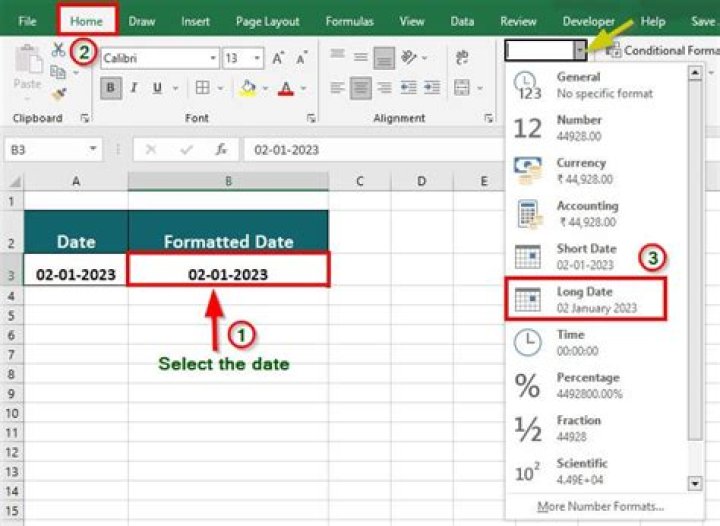Image resolution: width=720 pixels, height=526 pixels.
Task: Click the Increase Font Size icon
Action: pos(278,58)
